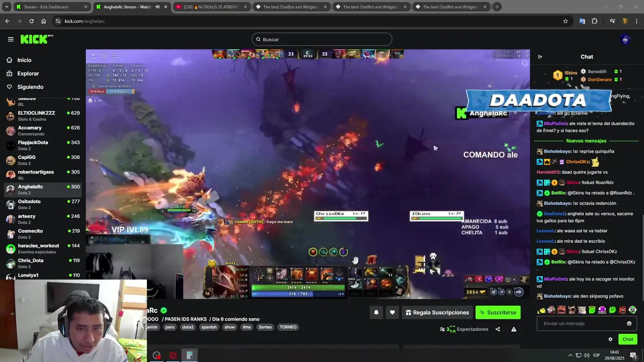Collapse chat panel with arrow icon
The width and height of the screenshot is (644, 362).
[x=540, y=57]
